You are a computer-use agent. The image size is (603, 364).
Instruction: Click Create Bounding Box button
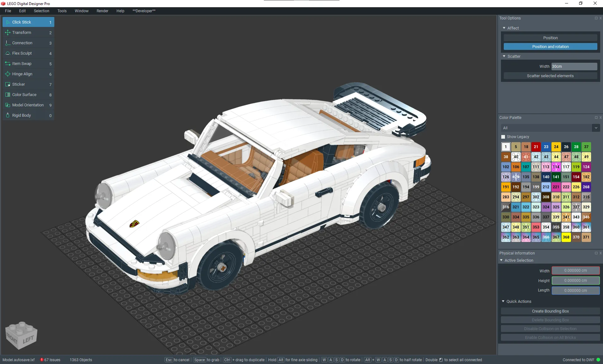coord(550,311)
